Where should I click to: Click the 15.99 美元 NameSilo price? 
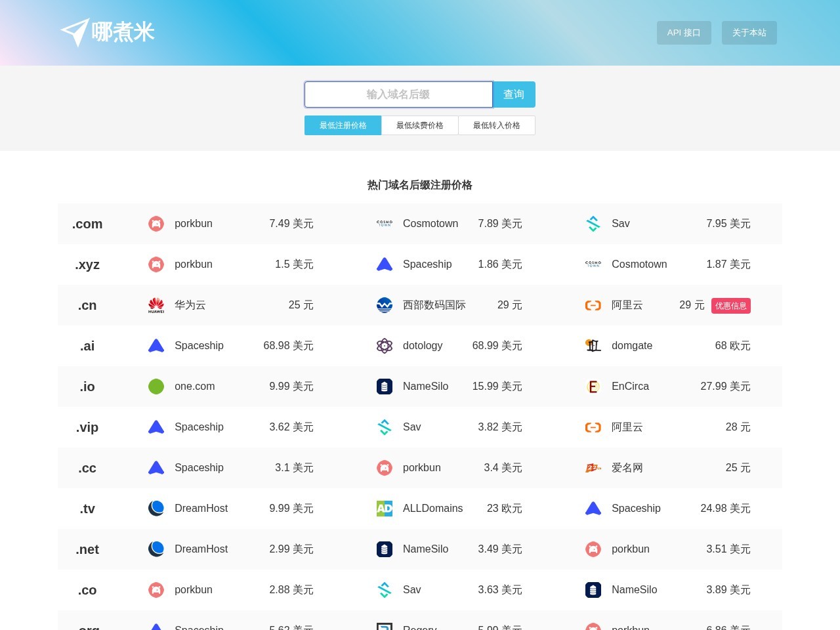(x=497, y=387)
